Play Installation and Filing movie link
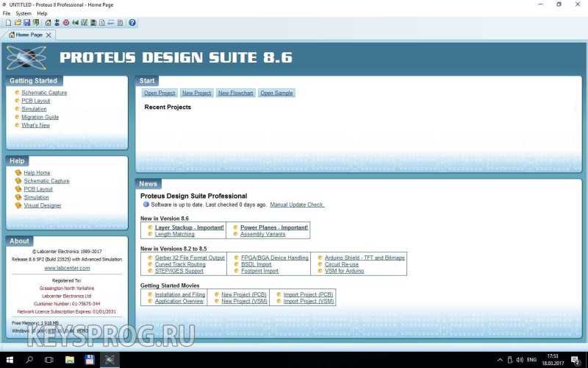Image resolution: width=588 pixels, height=368 pixels. (180, 295)
